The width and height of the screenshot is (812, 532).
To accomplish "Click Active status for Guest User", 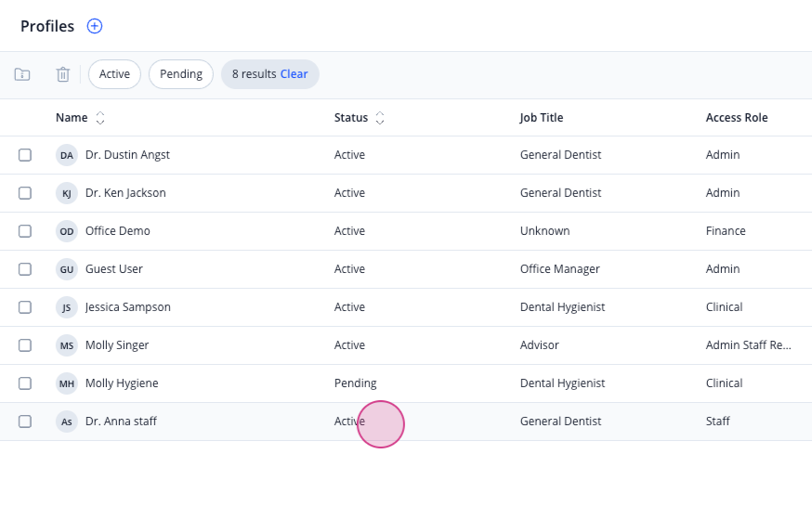I will click(x=349, y=269).
